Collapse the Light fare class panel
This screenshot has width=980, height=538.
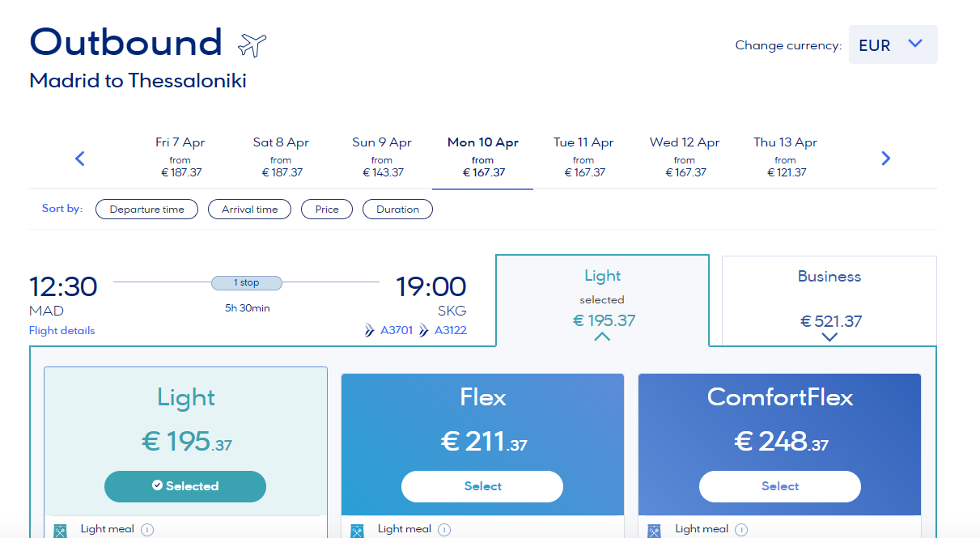pos(602,337)
